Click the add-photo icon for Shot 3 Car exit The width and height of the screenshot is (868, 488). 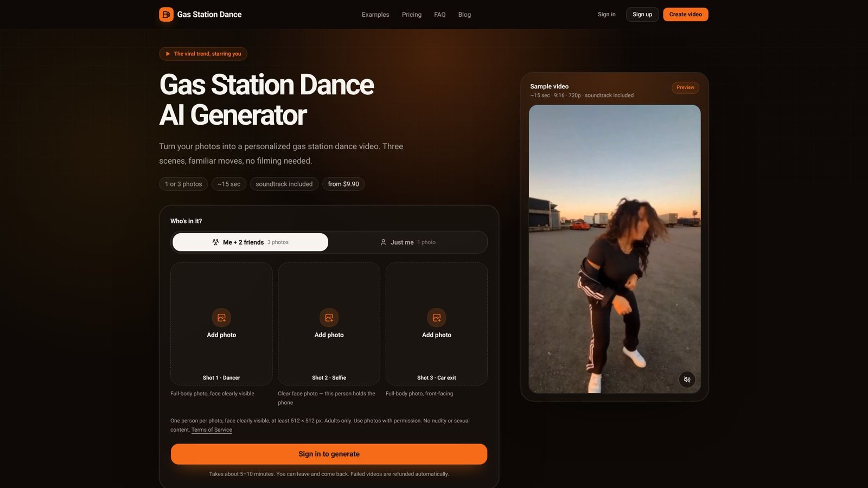437,318
